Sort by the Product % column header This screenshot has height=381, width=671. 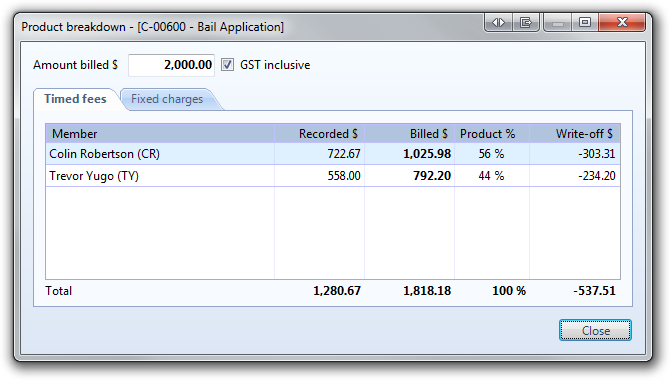point(492,134)
